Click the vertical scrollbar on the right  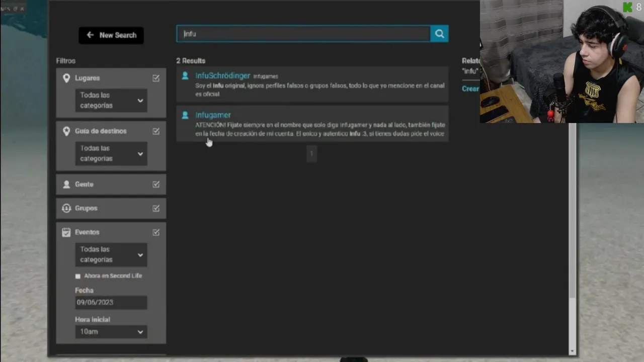click(572, 210)
